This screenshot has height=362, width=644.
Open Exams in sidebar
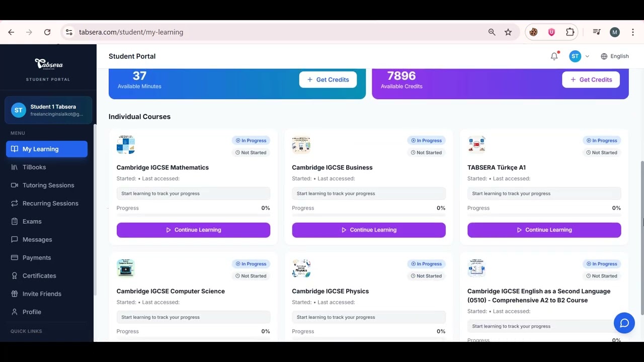click(47, 221)
